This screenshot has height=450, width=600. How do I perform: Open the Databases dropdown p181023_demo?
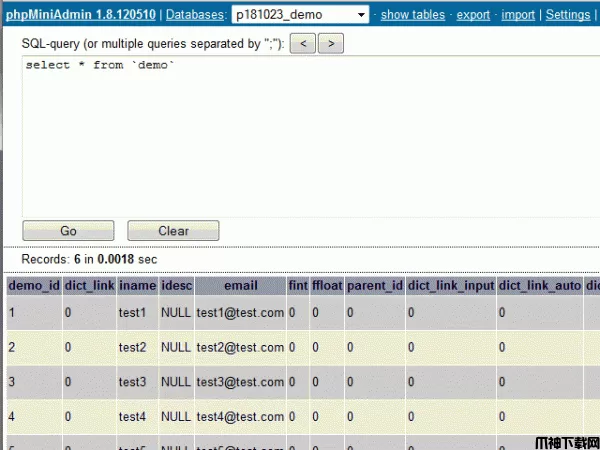[x=300, y=15]
